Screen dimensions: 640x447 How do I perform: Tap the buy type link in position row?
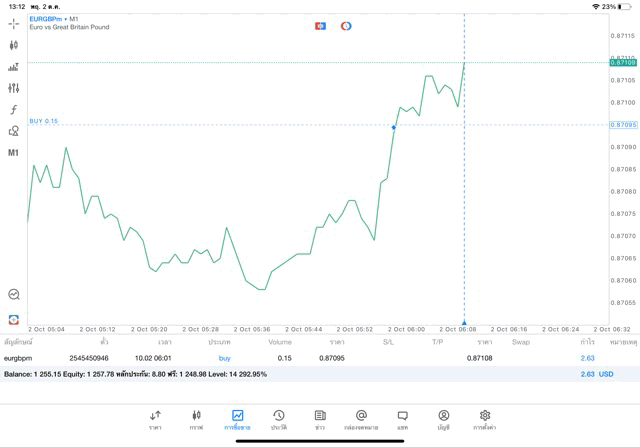[x=224, y=357]
